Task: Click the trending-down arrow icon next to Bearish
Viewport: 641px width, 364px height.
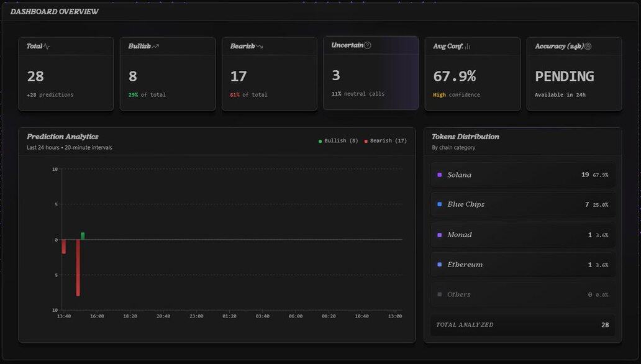Action: (259, 47)
